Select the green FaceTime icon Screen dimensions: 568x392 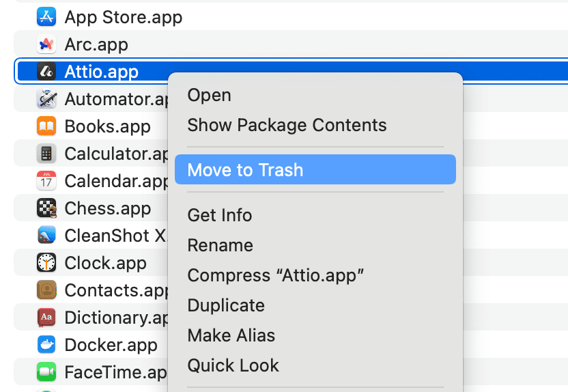[x=46, y=372]
